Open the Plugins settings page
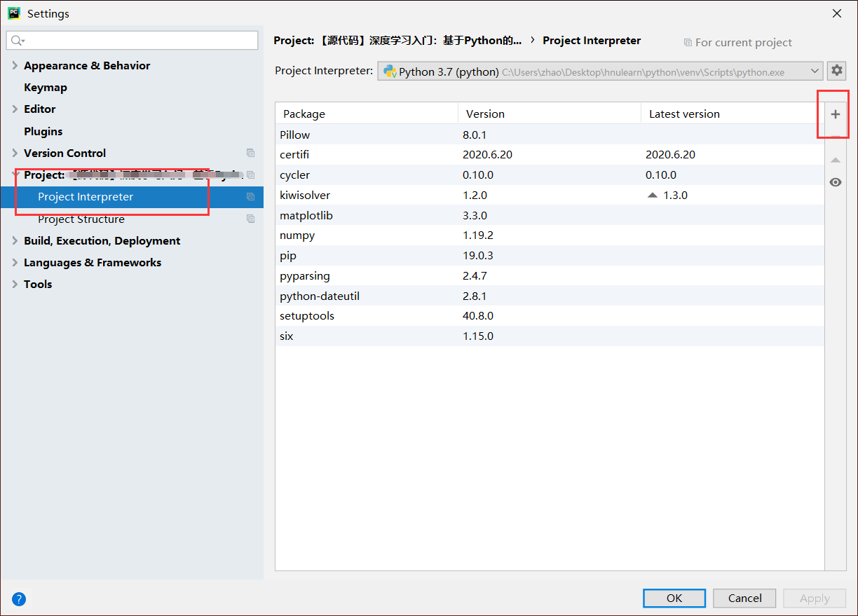Screen dimensions: 858x616 [x=43, y=132]
